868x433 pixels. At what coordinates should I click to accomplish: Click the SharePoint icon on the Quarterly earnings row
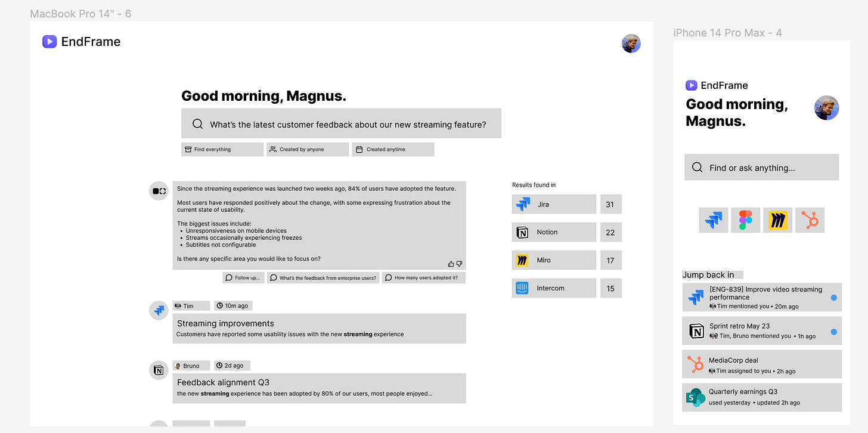tap(695, 398)
